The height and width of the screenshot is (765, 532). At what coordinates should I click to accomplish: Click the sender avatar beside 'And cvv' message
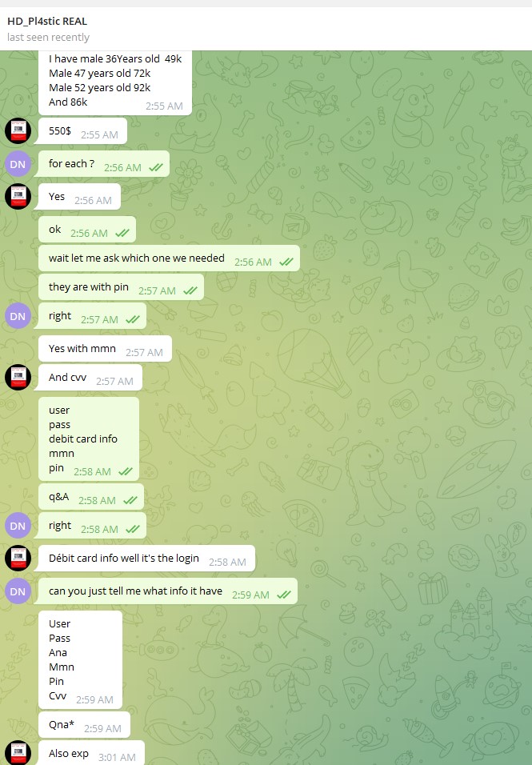click(x=18, y=378)
